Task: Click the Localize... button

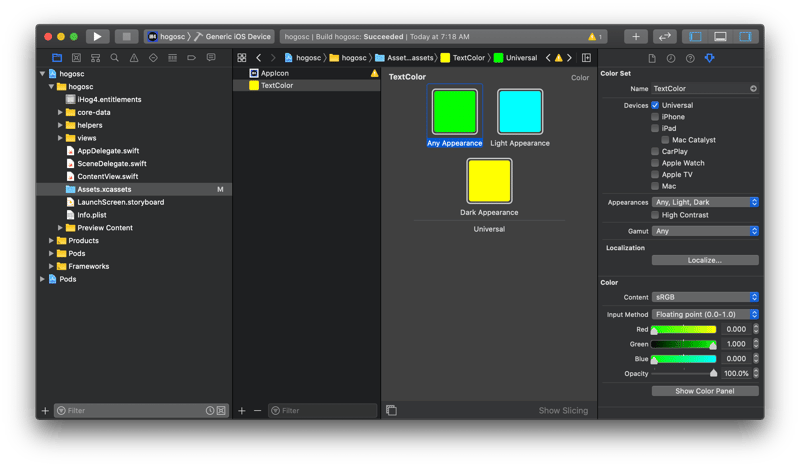Action: 705,260
